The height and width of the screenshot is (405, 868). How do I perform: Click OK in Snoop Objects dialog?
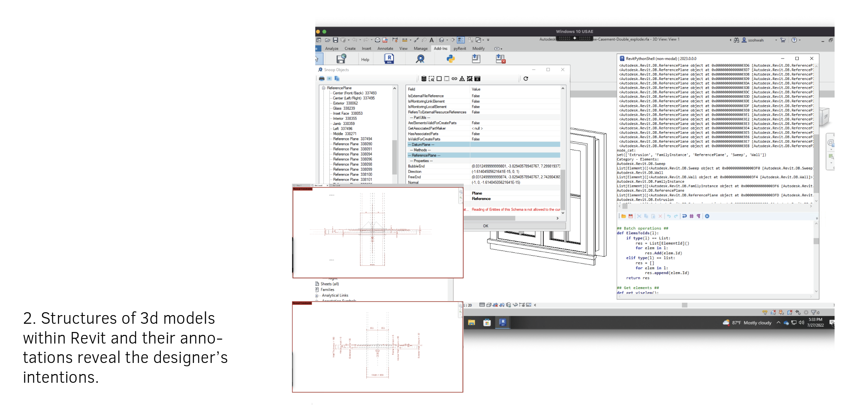[486, 226]
